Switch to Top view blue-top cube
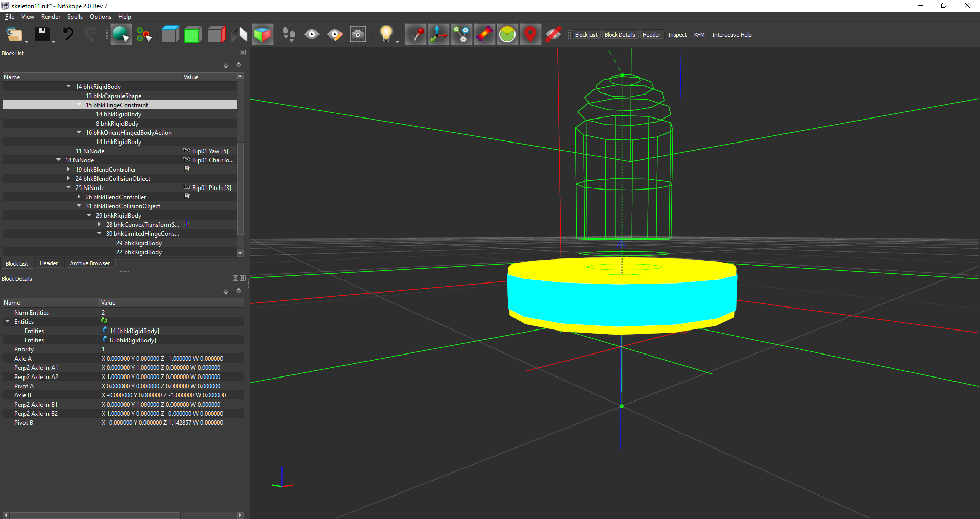 tap(170, 35)
